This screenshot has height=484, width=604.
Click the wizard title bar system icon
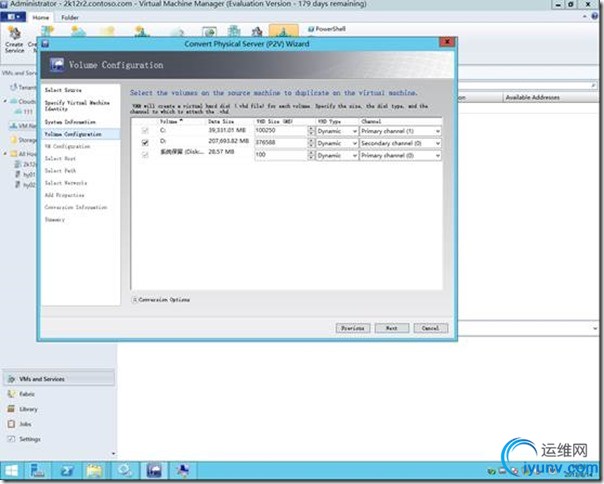(45, 44)
